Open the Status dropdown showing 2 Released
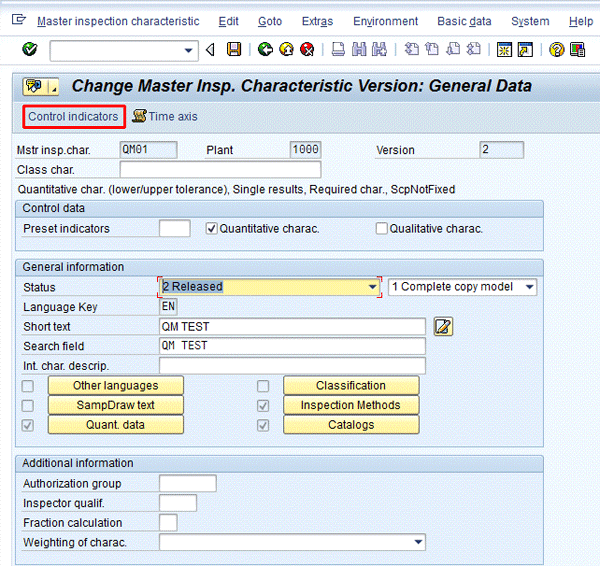Screen dimensions: 600x566 click(269, 287)
